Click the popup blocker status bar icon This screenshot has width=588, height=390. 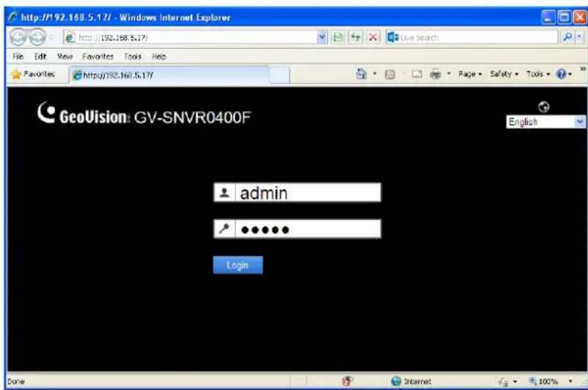click(x=348, y=382)
